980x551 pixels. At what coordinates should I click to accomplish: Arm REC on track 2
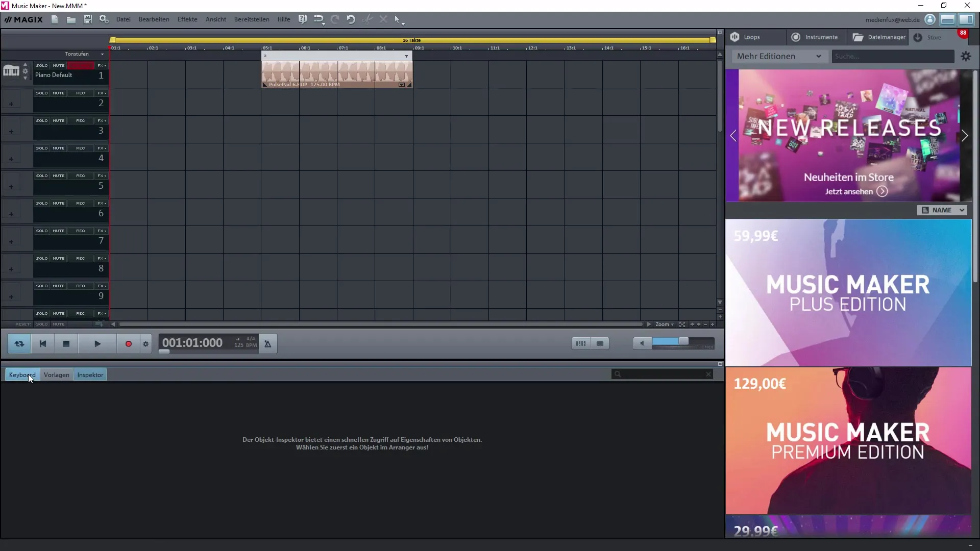pyautogui.click(x=81, y=93)
